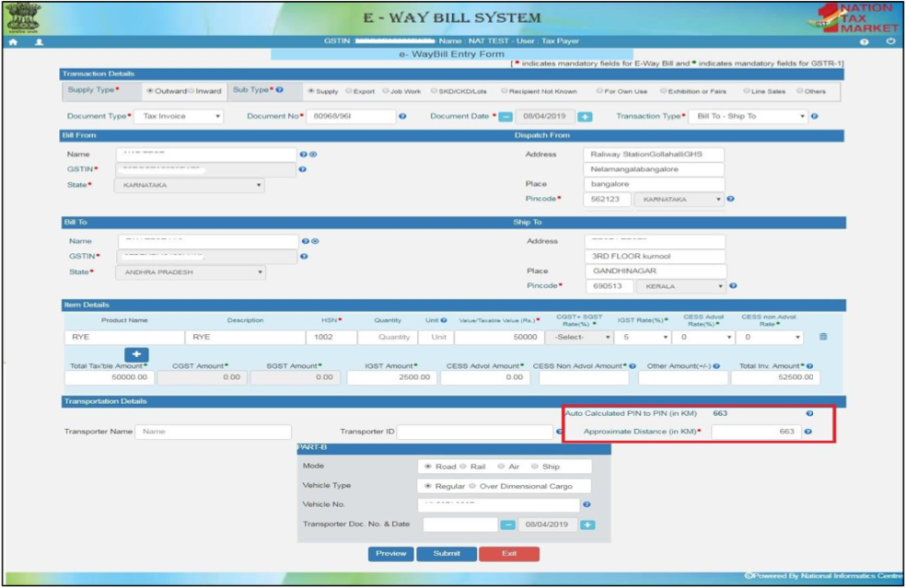Viewport: 906px width, 588px height.
Task: Click the power logout icon at top right
Action: pos(890,42)
